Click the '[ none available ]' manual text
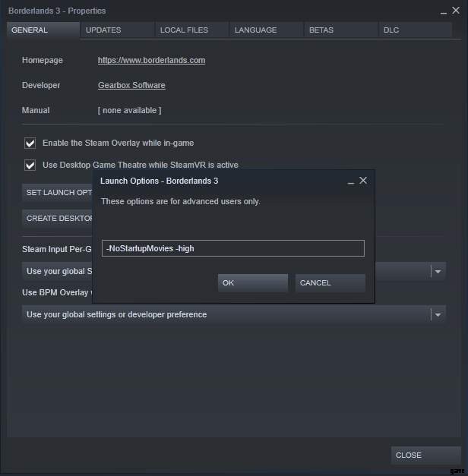 pyautogui.click(x=130, y=110)
